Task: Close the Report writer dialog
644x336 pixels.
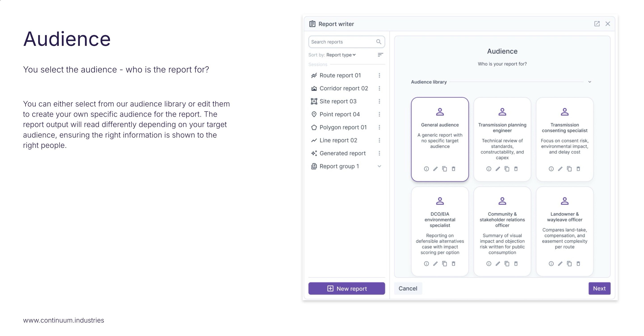Action: pyautogui.click(x=608, y=24)
